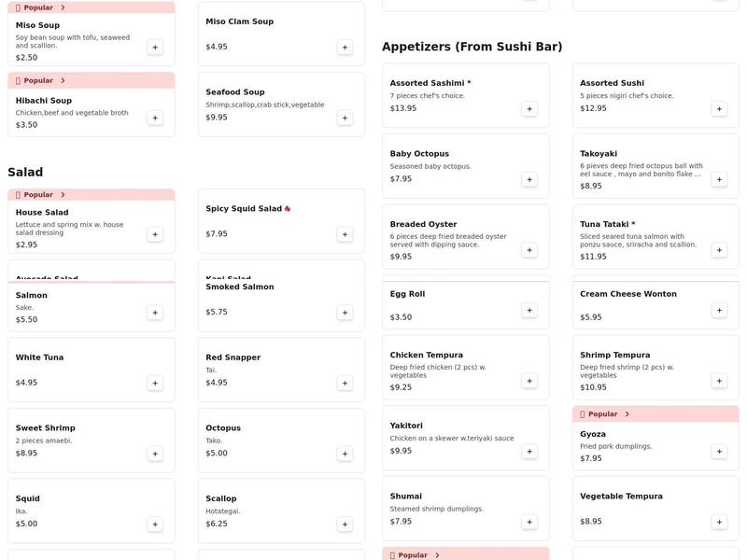Add Takoyaki with the plus icon
The width and height of the screenshot is (747, 560).
coord(719,179)
